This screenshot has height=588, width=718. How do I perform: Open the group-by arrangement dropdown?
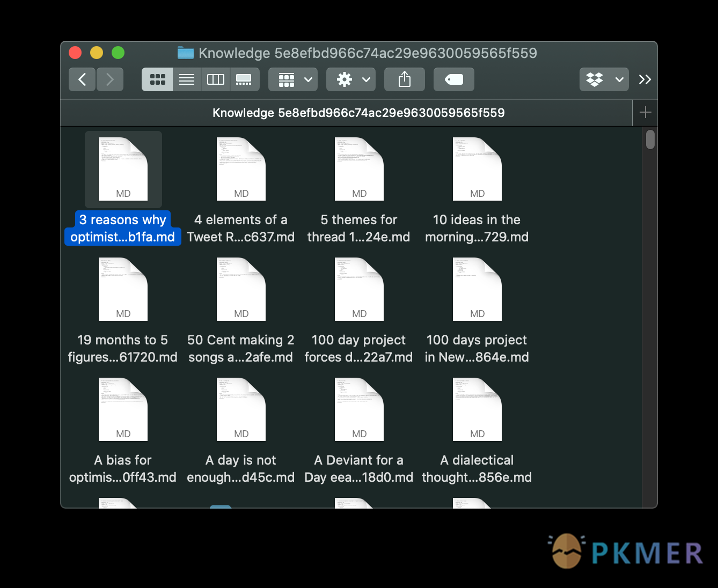[x=293, y=79]
